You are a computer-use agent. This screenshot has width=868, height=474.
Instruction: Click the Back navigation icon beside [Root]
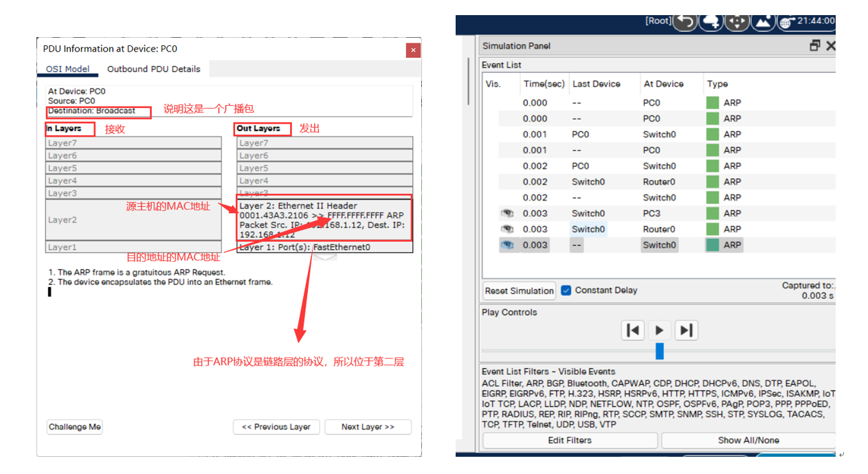pos(685,22)
